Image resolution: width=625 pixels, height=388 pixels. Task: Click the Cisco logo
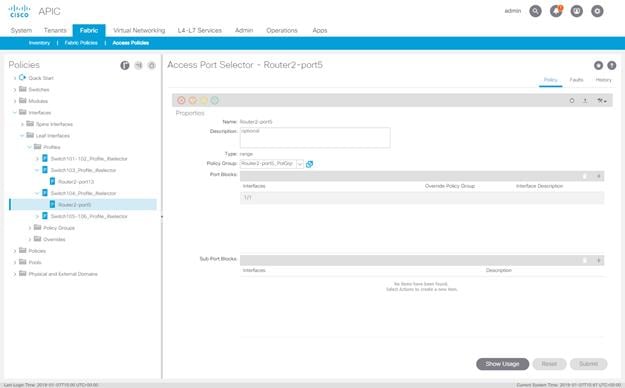[x=19, y=11]
